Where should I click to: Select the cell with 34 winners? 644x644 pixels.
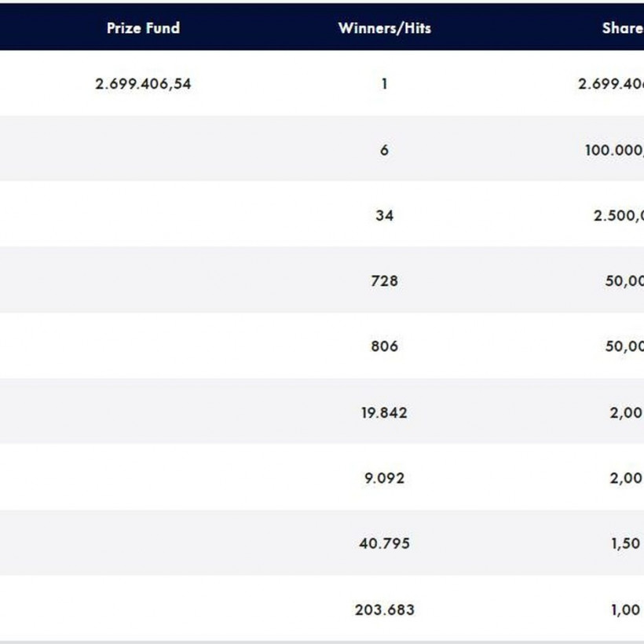click(x=384, y=215)
